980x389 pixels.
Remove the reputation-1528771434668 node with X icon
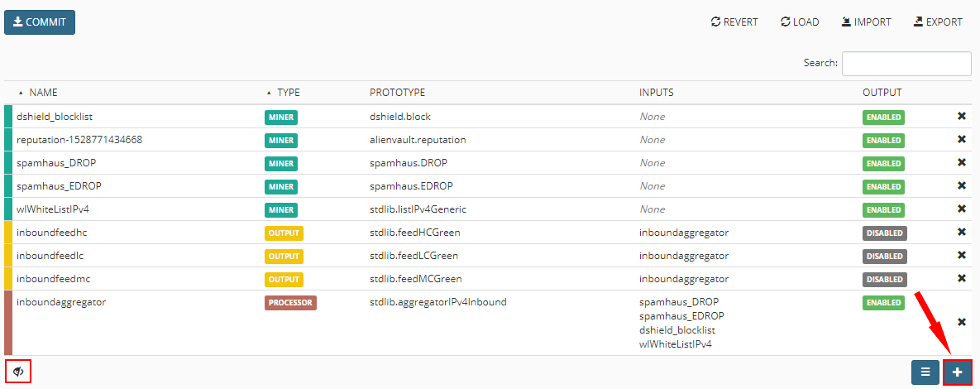click(962, 140)
